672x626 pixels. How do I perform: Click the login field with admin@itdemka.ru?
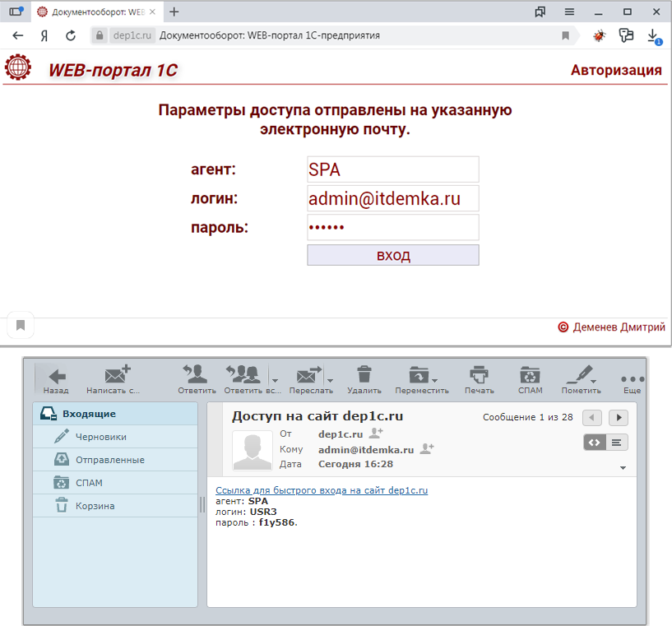(x=393, y=198)
